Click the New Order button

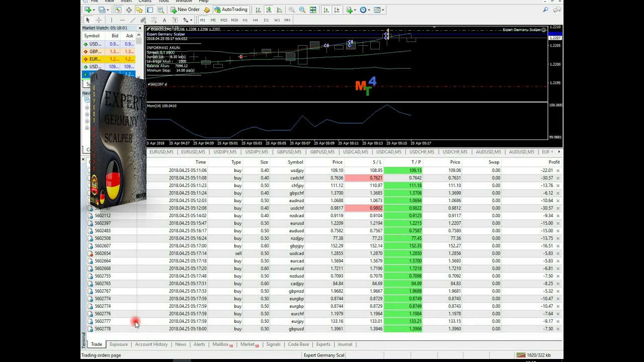point(185,10)
